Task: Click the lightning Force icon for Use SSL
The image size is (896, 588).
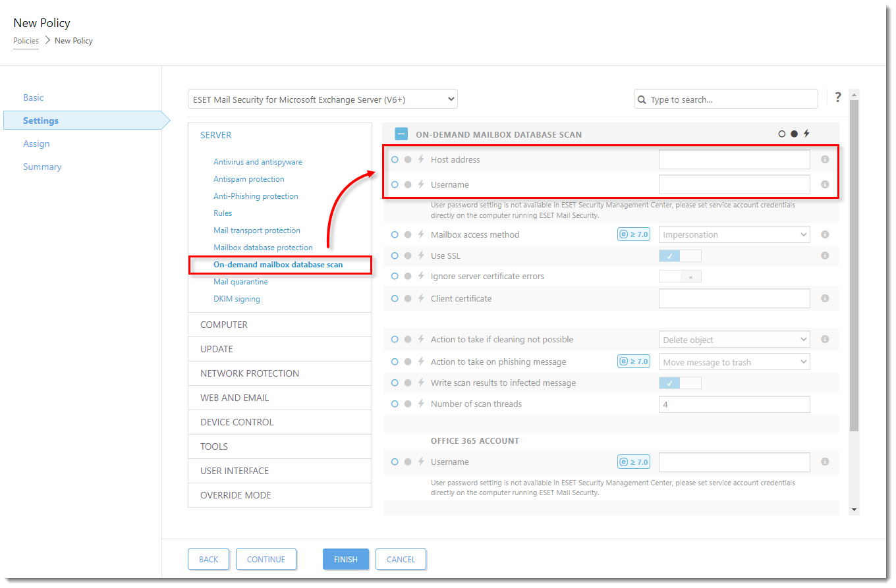Action: point(421,255)
